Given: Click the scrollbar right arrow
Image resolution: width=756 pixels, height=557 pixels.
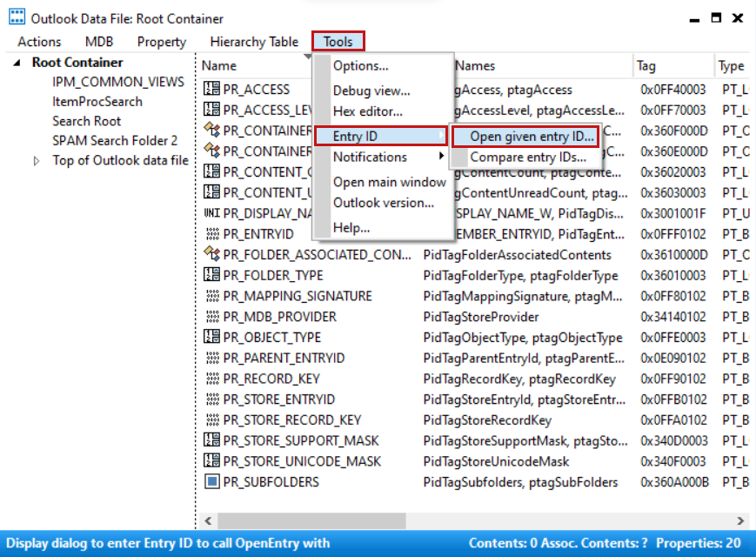Looking at the screenshot, I should pyautogui.click(x=740, y=520).
